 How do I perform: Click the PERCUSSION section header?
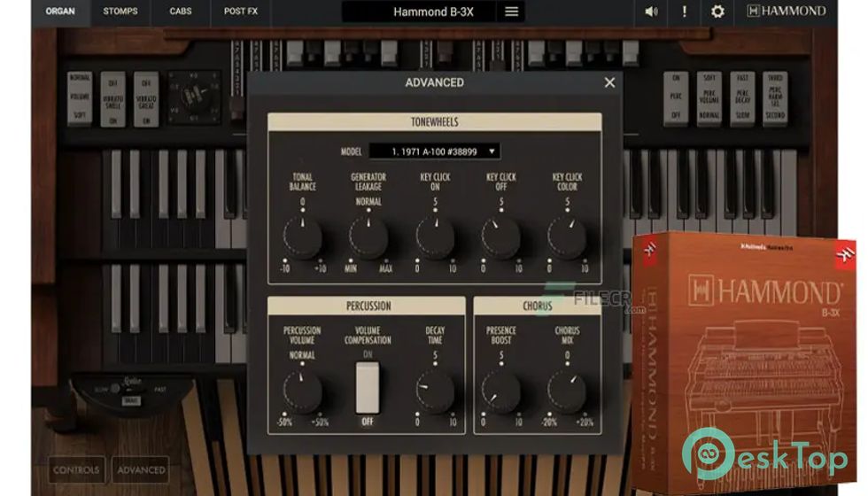click(368, 306)
